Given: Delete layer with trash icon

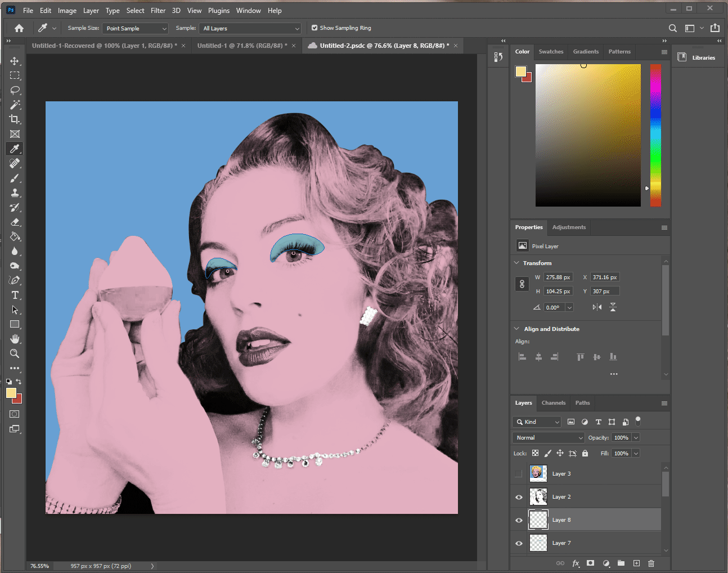Looking at the screenshot, I should click(651, 563).
